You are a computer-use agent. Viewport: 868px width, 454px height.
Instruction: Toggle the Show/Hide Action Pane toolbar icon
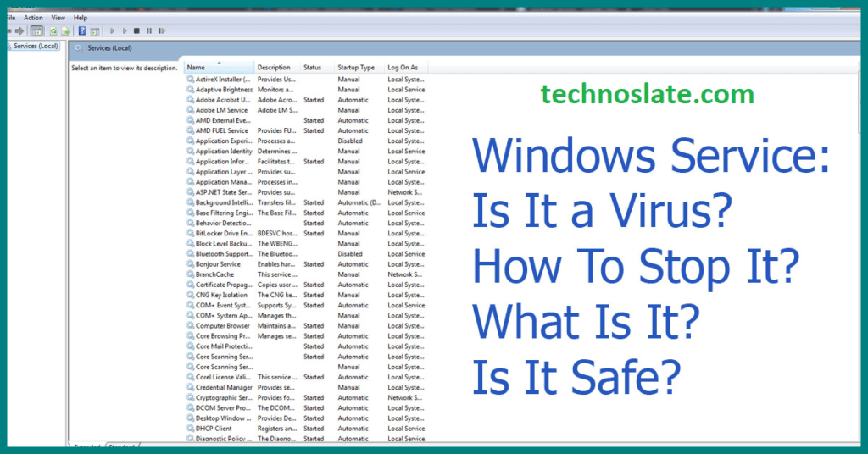[x=95, y=31]
